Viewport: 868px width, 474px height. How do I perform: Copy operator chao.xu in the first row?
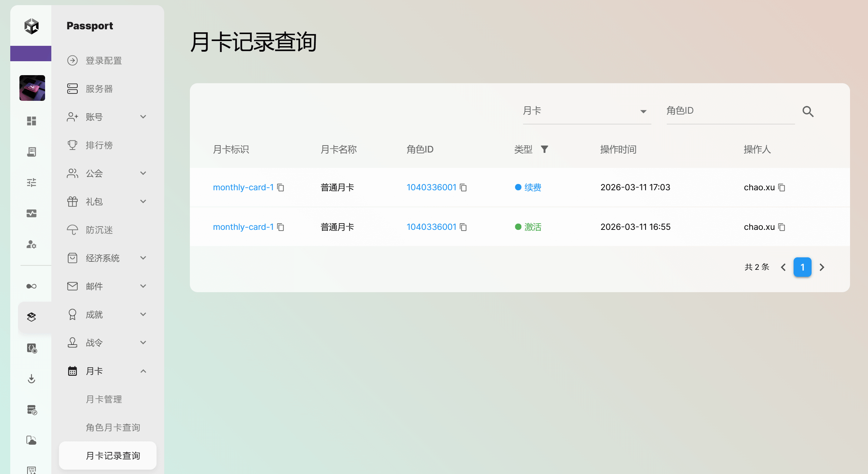(781, 188)
